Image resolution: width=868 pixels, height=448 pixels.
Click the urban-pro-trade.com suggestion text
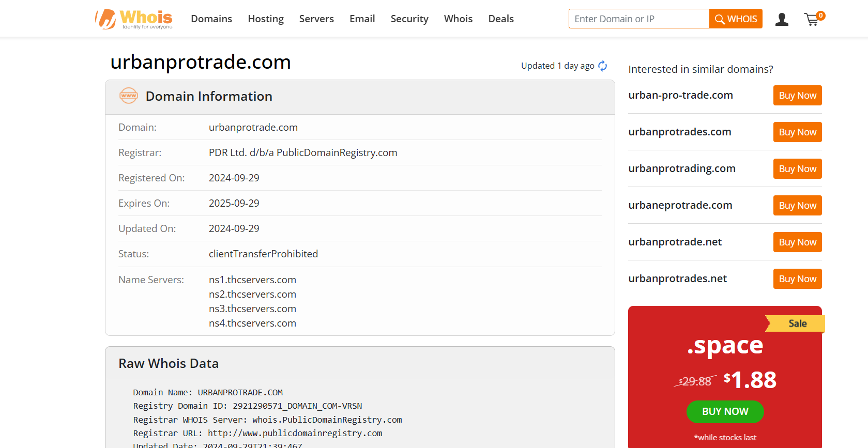click(680, 95)
